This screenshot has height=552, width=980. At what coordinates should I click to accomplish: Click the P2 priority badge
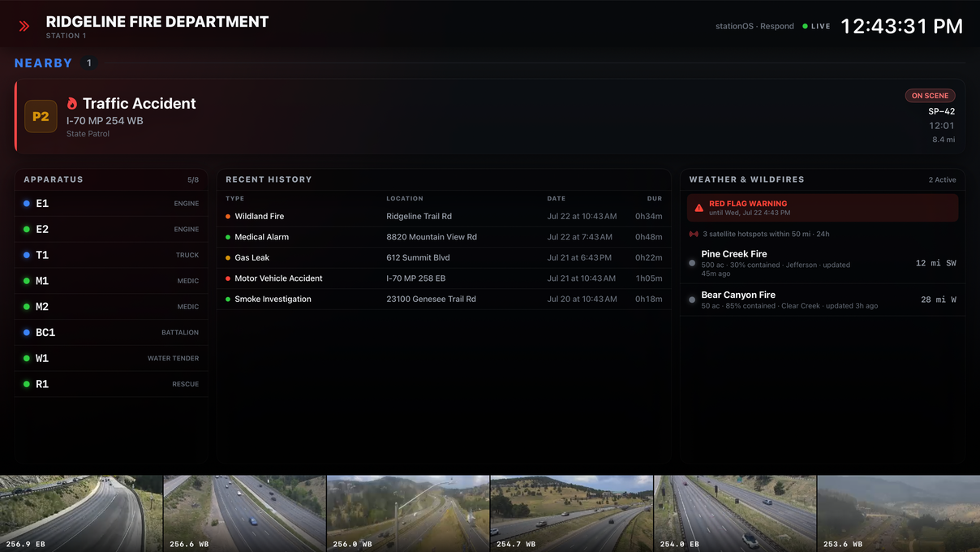[x=41, y=116]
